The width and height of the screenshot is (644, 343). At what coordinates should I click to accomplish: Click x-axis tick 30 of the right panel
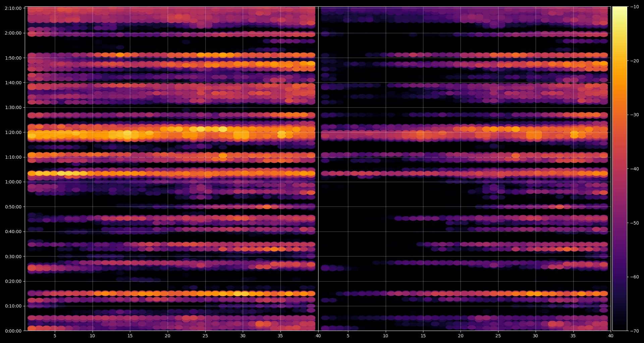point(536,336)
